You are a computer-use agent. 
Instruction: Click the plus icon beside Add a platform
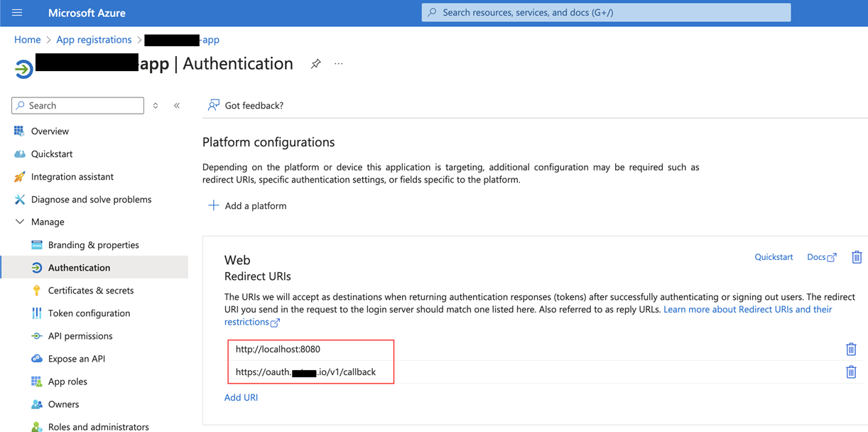click(213, 205)
